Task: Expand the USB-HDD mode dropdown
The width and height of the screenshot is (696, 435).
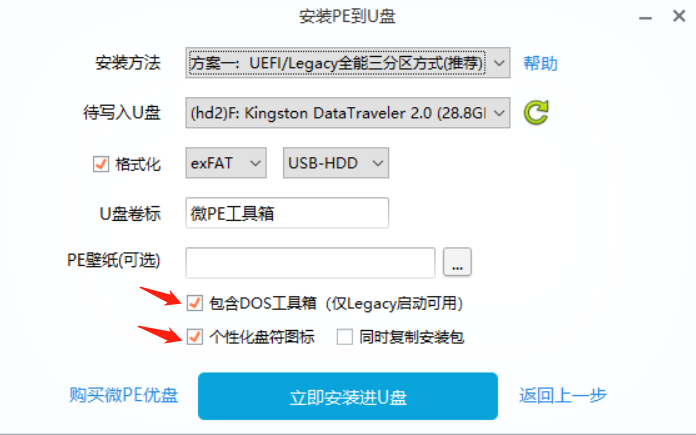Action: tap(336, 163)
